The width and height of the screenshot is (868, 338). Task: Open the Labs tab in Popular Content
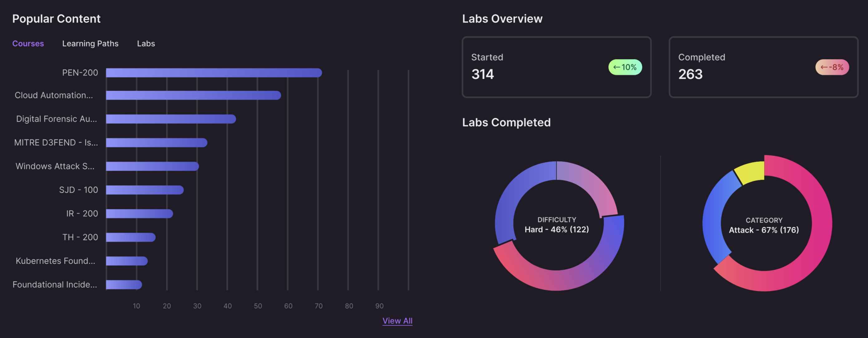click(146, 43)
